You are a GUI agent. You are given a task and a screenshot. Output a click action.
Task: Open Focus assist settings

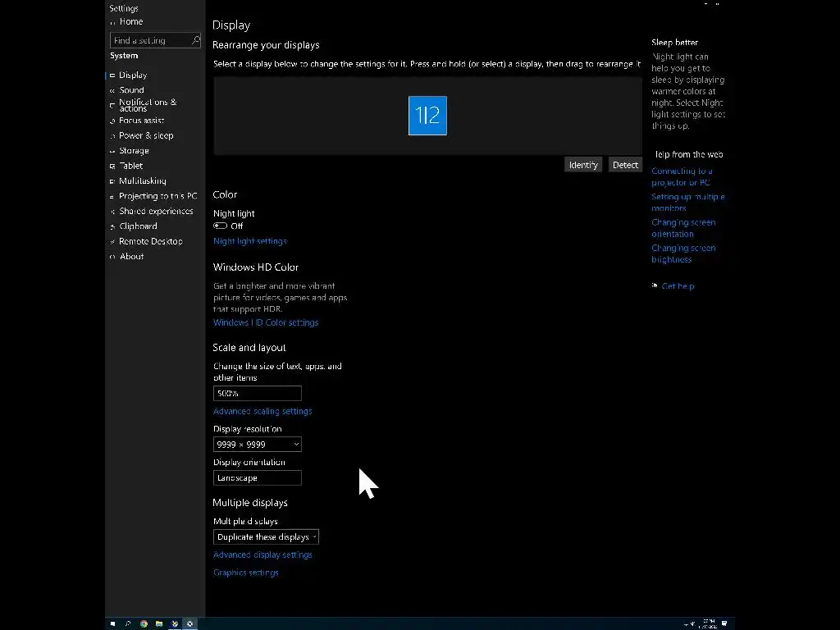[141, 121]
